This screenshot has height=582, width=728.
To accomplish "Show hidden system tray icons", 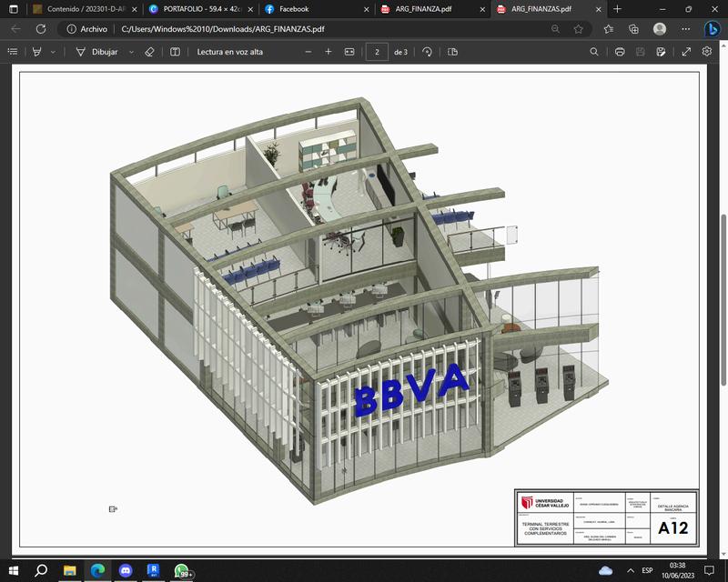I will (x=631, y=570).
